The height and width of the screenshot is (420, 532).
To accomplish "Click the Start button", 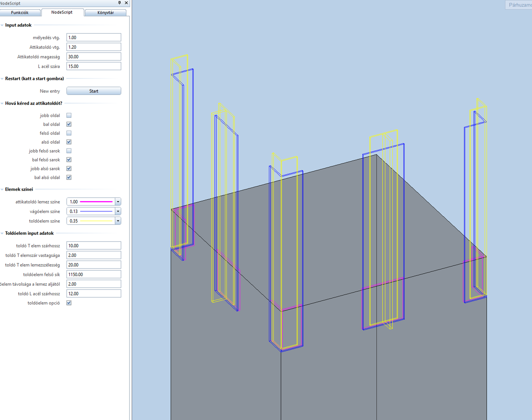I will tap(94, 91).
